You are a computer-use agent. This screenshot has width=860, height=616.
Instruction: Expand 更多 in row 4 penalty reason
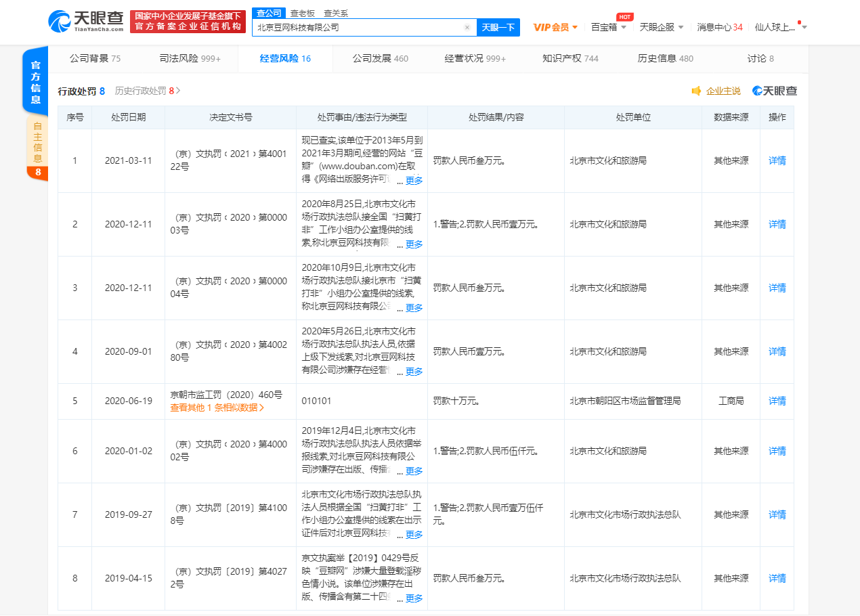(x=414, y=372)
